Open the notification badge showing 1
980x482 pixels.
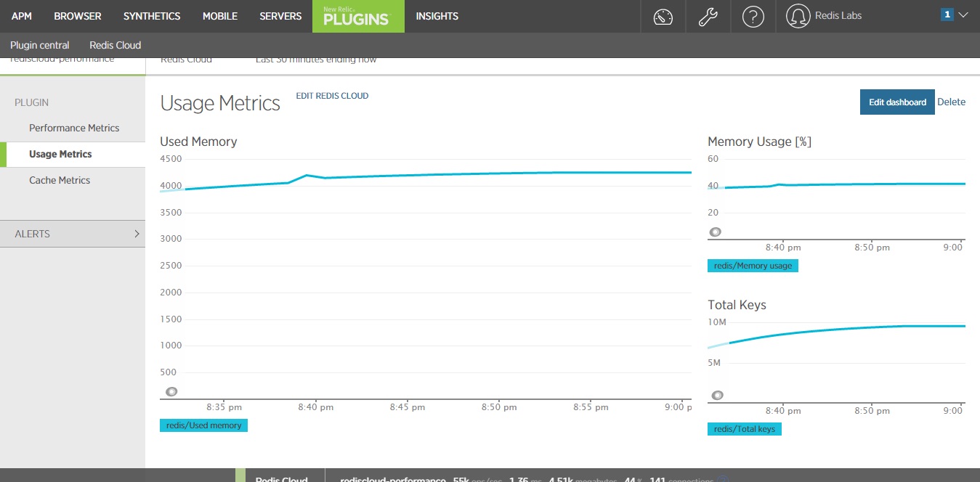point(947,15)
